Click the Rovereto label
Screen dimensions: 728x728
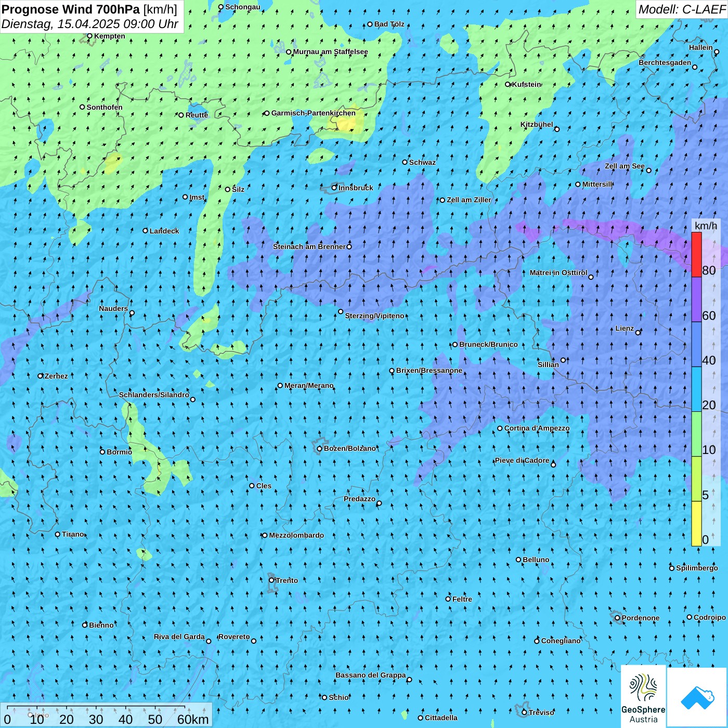coord(234,636)
